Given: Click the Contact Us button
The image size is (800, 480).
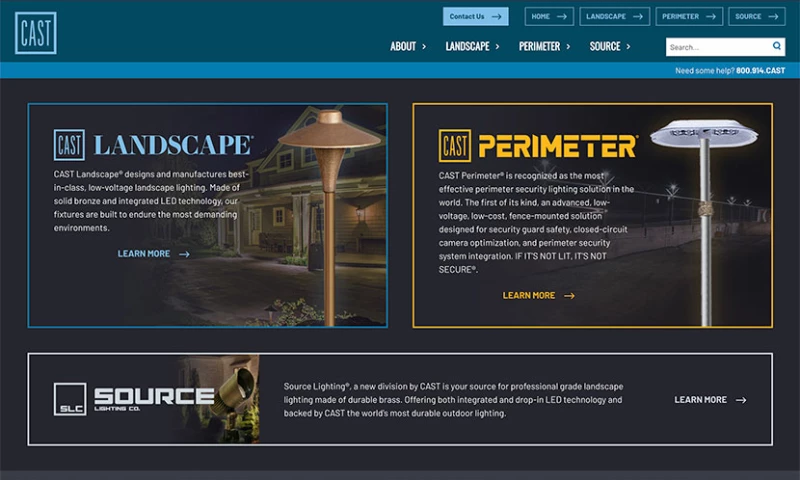Looking at the screenshot, I should point(476,16).
